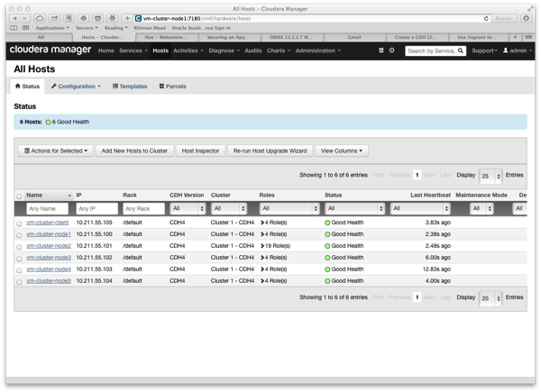Click the Host Inspector button
This screenshot has height=392, width=541.
(x=200, y=150)
